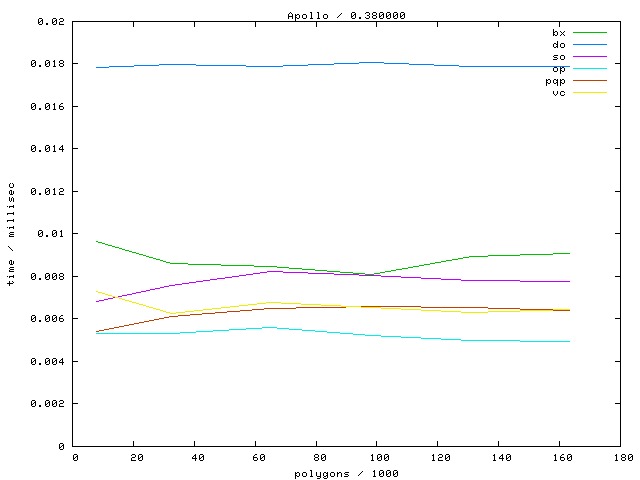640x480 pixels.
Task: Click the 180 tick label on x-axis
Action: (x=622, y=458)
